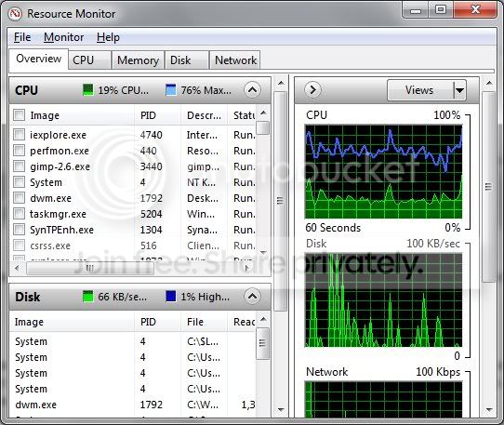Click the CPU list horizontal scroll left arrow

pyautogui.click(x=17, y=268)
